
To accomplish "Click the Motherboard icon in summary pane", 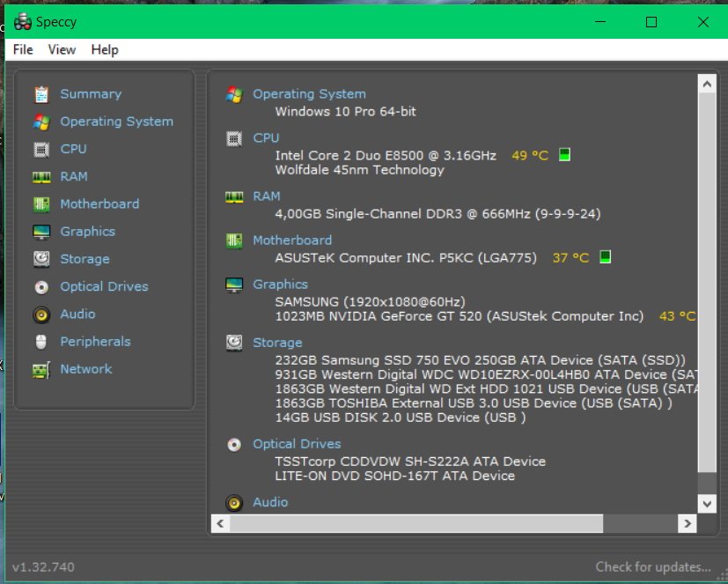I will coord(234,240).
